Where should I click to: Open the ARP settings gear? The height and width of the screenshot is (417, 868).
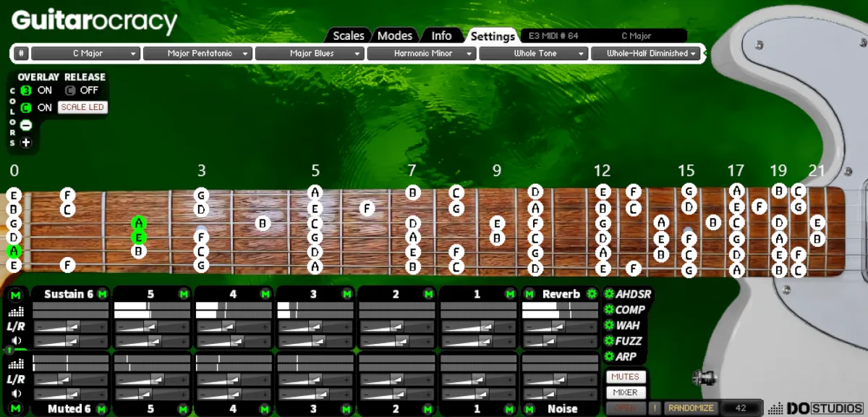(609, 357)
